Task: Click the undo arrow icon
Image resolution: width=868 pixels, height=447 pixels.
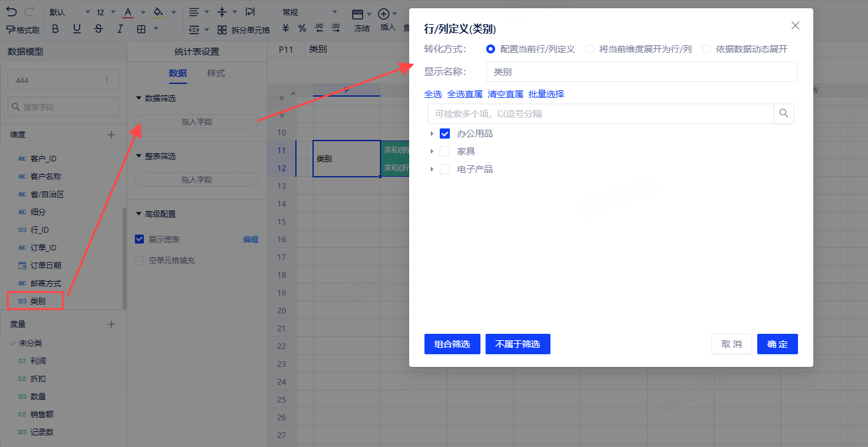Action: [x=11, y=12]
